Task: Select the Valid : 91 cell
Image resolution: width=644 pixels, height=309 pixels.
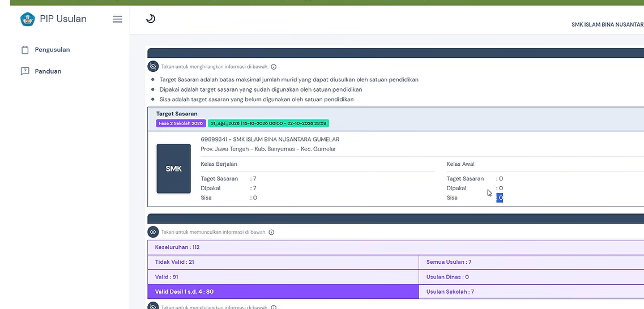Action: pyautogui.click(x=283, y=277)
